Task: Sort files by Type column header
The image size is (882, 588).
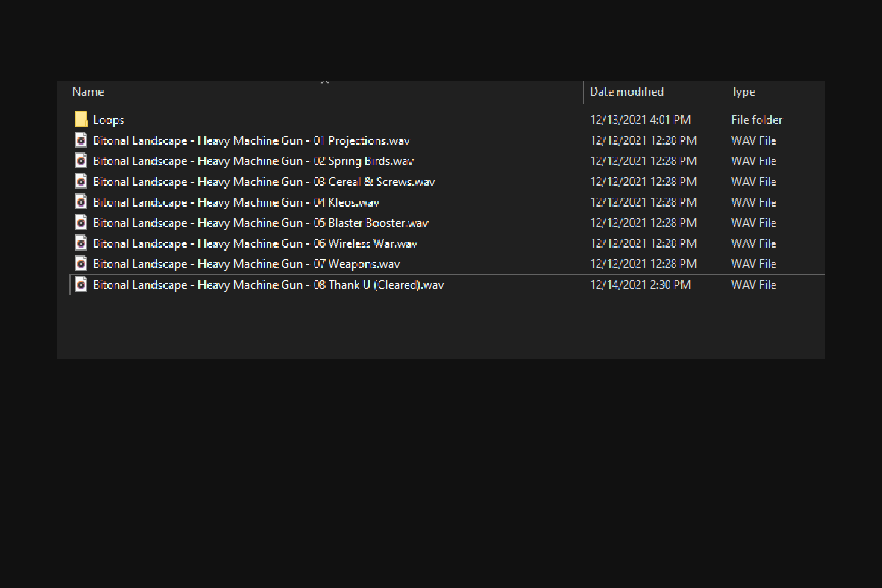Action: [x=775, y=92]
